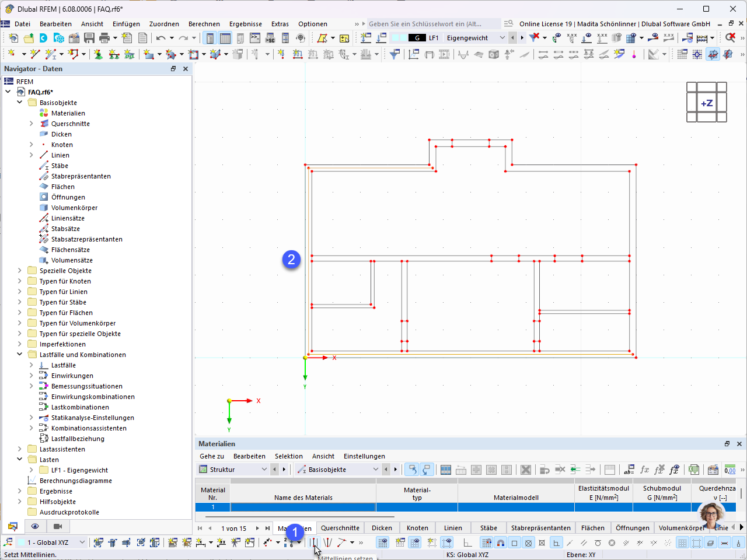Click the Print icon in the toolbar
This screenshot has width=747, height=560.
point(104,38)
